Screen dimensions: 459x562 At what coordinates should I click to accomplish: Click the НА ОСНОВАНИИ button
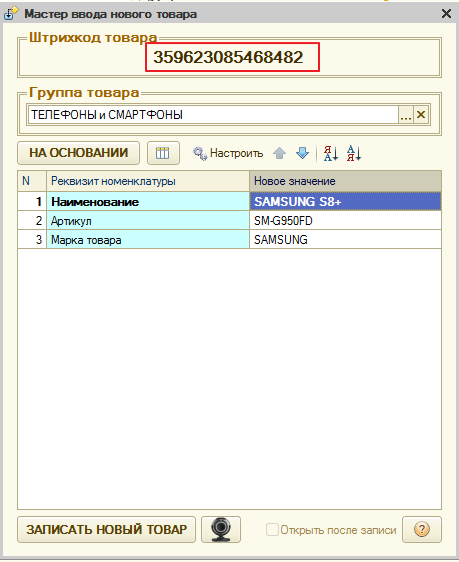(x=78, y=153)
